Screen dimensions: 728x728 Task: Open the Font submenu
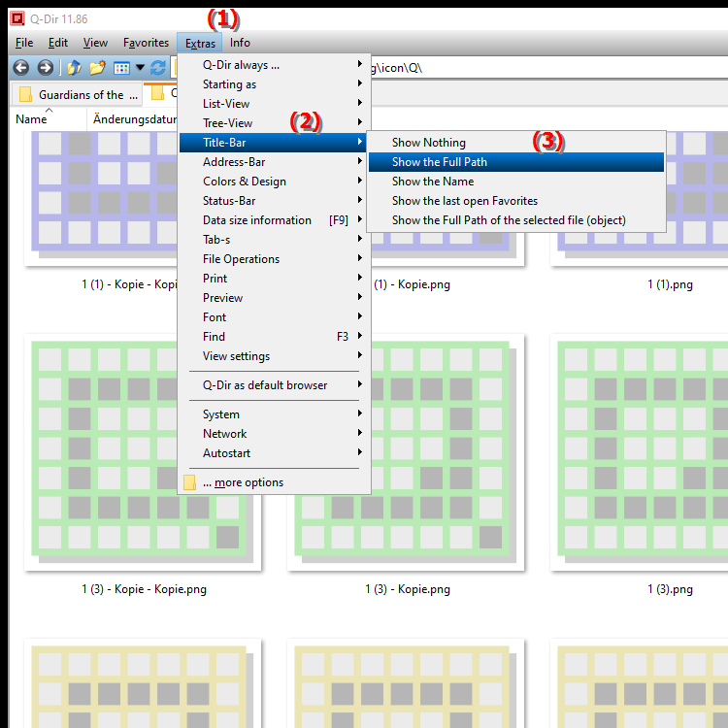pos(274,317)
